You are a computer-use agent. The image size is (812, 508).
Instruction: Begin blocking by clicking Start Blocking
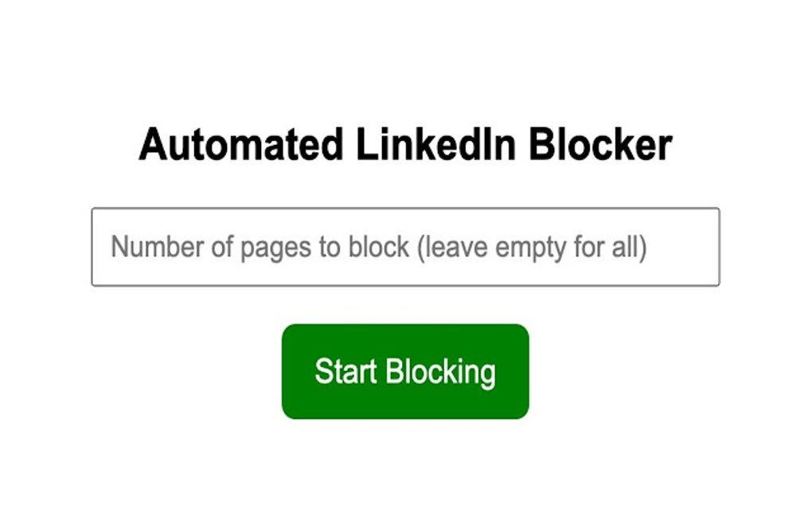(406, 370)
